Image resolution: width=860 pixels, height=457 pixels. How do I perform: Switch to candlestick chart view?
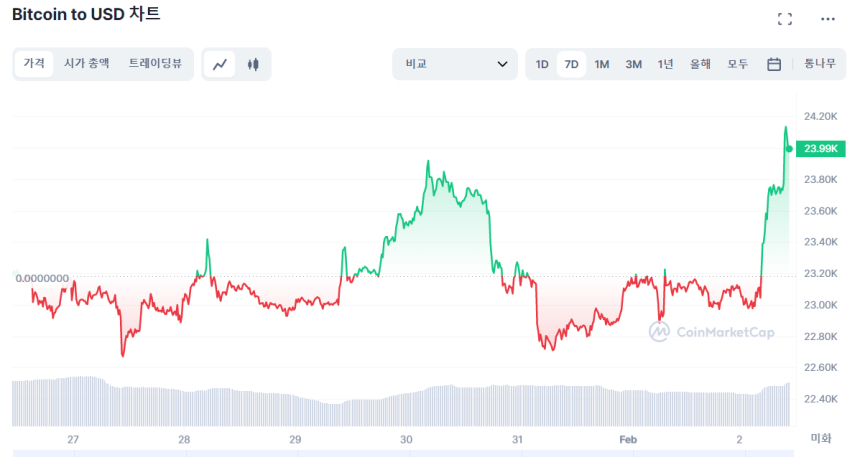253,65
